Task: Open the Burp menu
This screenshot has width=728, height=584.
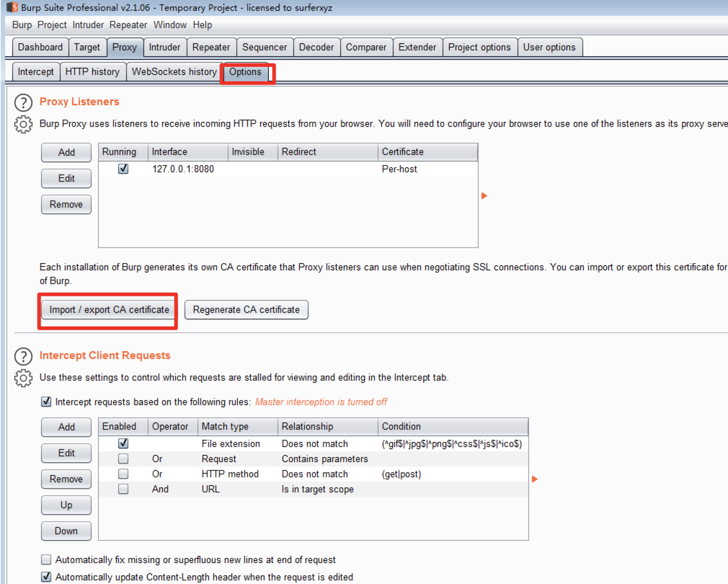Action: tap(22, 25)
